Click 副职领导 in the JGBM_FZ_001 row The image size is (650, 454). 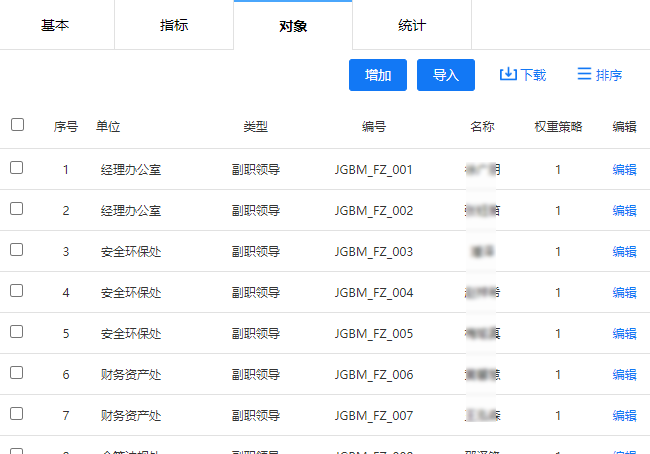pyautogui.click(x=256, y=170)
